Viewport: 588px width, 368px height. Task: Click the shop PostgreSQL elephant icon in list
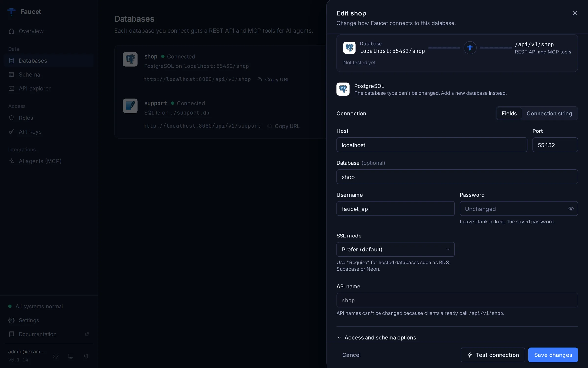coord(130,59)
